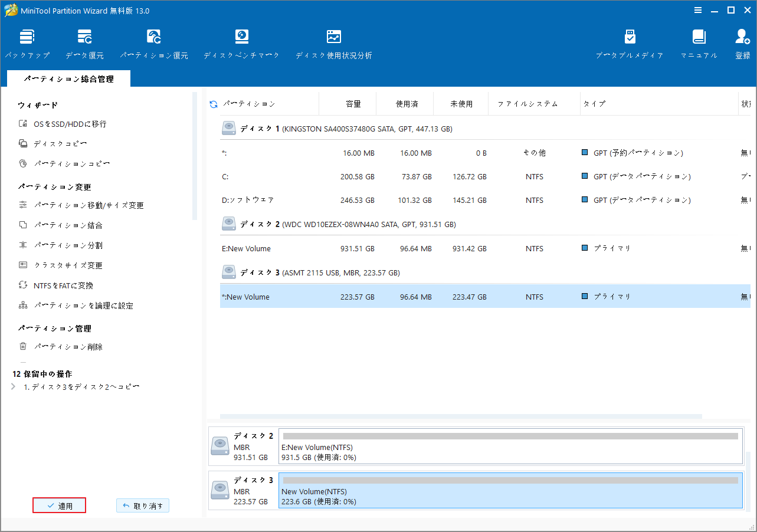Open パーティション復元 (Partition Recovery)
757x532 pixels.
coord(153,42)
